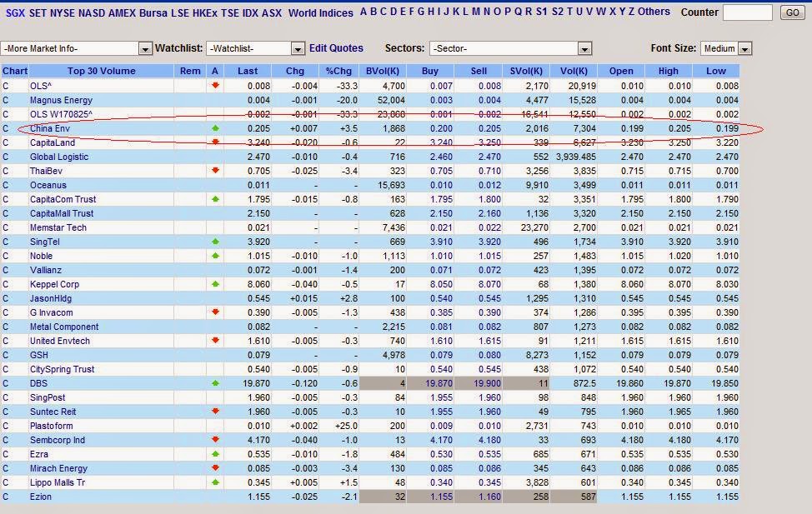Click Ezion Sell price 1.160
The width and height of the screenshot is (812, 514).
489,497
